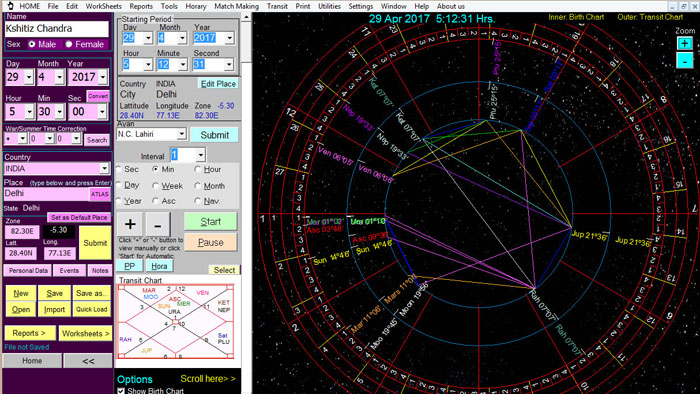Image resolution: width=700 pixels, height=394 pixels.
Task: Open the Utilities menu
Action: click(x=329, y=6)
